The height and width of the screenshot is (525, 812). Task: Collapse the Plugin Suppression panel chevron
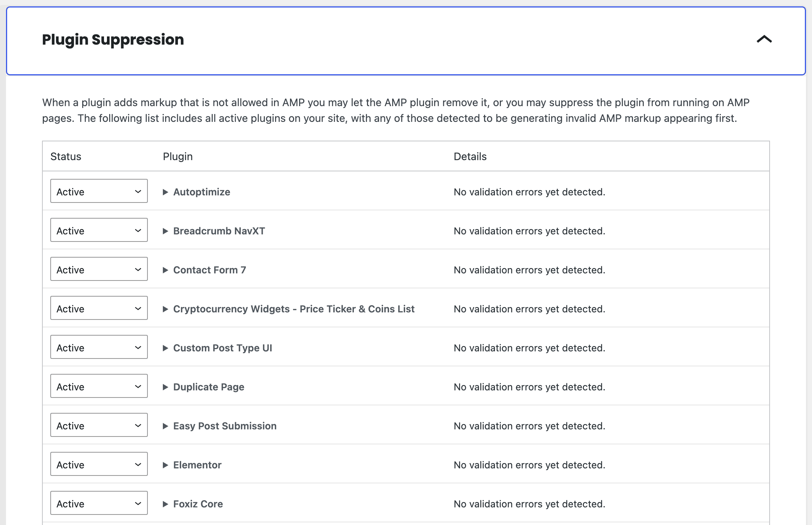[x=764, y=39]
